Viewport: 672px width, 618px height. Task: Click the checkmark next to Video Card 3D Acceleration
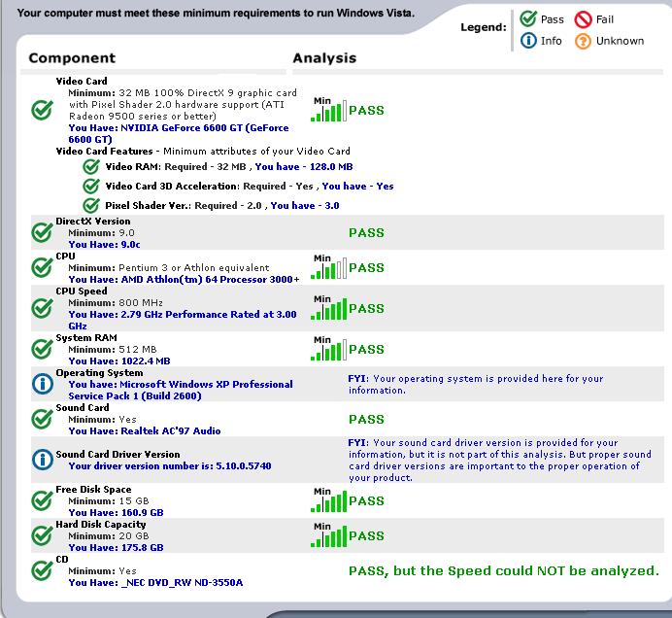[x=91, y=186]
